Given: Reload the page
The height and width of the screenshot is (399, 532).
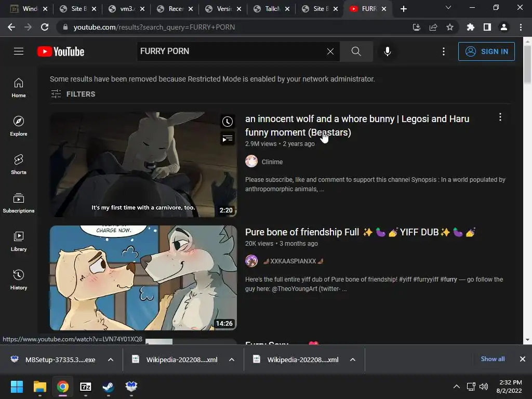Looking at the screenshot, I should click(45, 27).
